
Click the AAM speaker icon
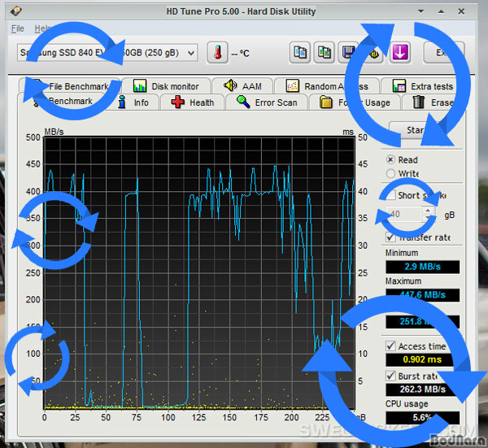pyautogui.click(x=230, y=85)
